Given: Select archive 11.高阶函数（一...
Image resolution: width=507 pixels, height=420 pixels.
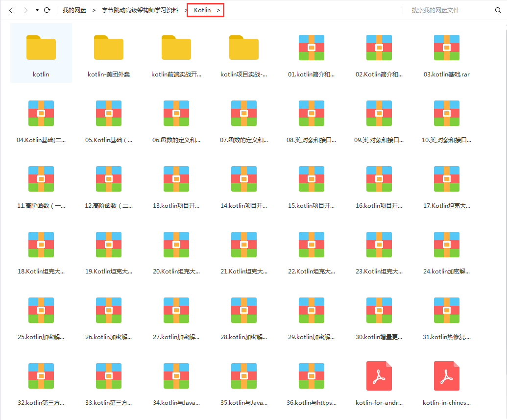Looking at the screenshot, I should (41, 184).
